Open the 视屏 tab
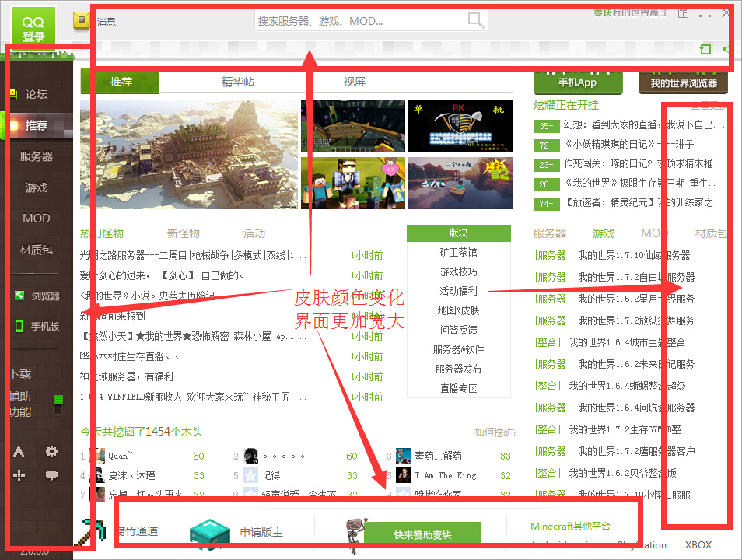The image size is (742, 560). click(354, 81)
